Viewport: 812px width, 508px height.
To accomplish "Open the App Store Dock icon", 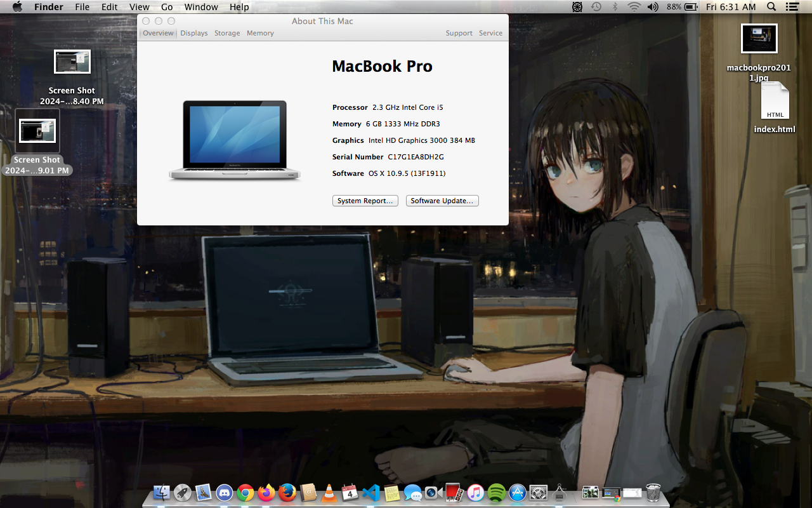I will click(518, 492).
